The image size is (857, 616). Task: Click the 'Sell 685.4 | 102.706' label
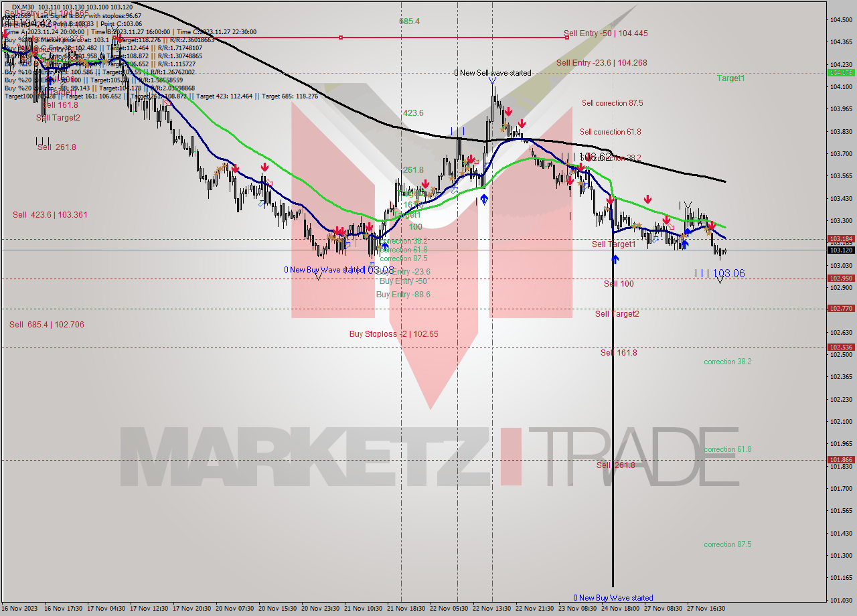[x=47, y=325]
